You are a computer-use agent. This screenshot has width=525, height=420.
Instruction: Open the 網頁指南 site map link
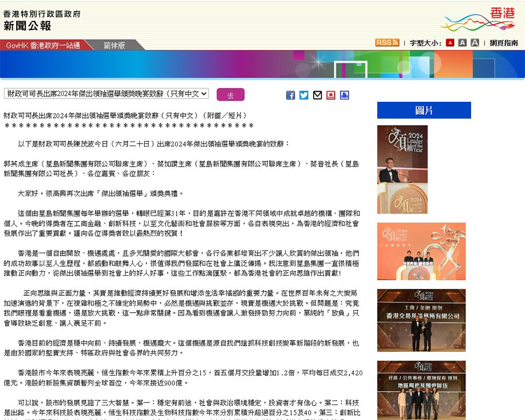pyautogui.click(x=504, y=43)
